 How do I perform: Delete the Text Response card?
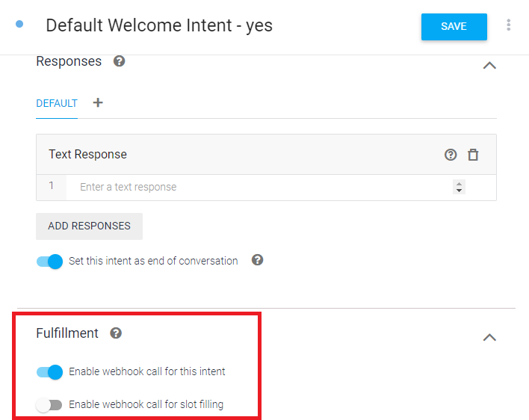tap(473, 155)
